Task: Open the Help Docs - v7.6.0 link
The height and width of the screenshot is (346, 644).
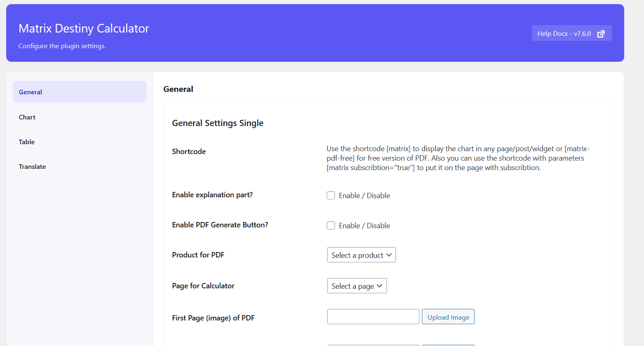Action: [x=564, y=33]
